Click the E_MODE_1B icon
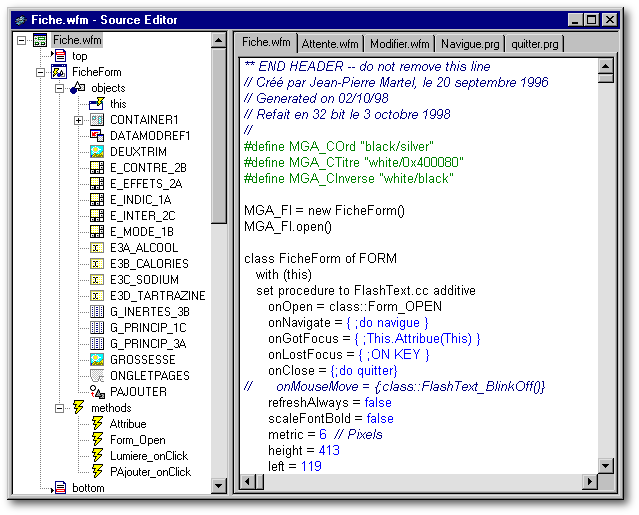The width and height of the screenshot is (639, 515). click(97, 231)
